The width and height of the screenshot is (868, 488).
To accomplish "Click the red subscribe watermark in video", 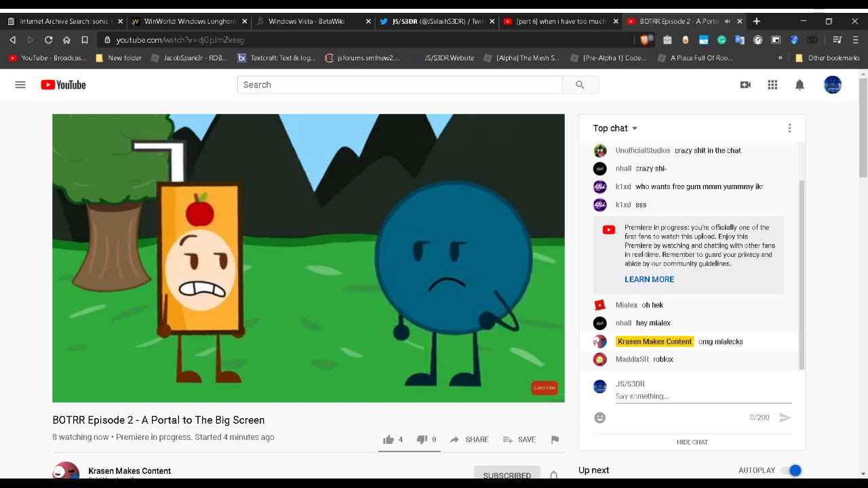I will coord(544,388).
